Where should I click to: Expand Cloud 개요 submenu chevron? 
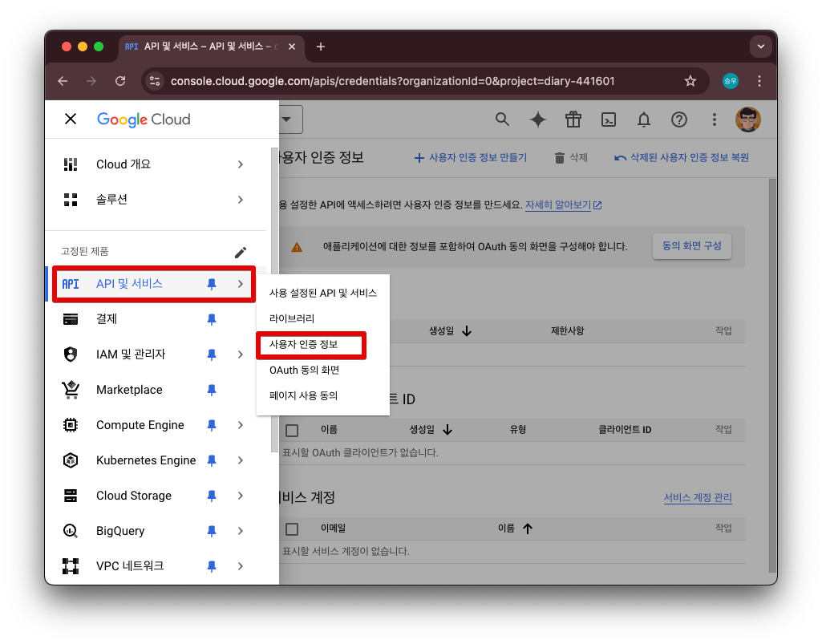pos(240,164)
